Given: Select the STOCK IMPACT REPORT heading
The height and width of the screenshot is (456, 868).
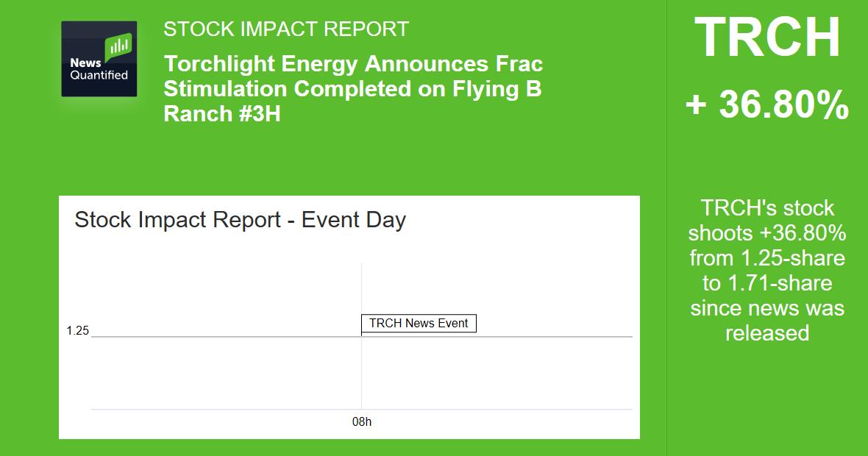Looking at the screenshot, I should [x=285, y=29].
